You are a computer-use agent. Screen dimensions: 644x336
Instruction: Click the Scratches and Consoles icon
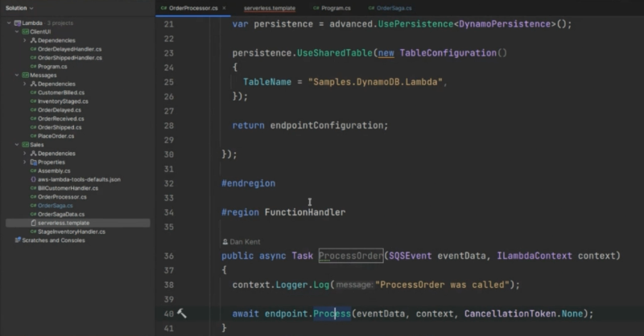pos(18,240)
